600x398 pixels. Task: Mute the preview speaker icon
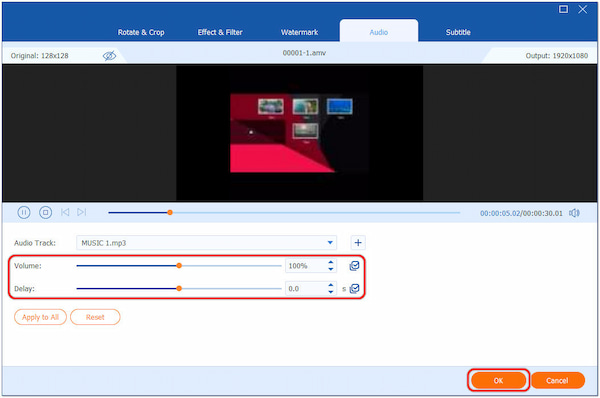(574, 213)
